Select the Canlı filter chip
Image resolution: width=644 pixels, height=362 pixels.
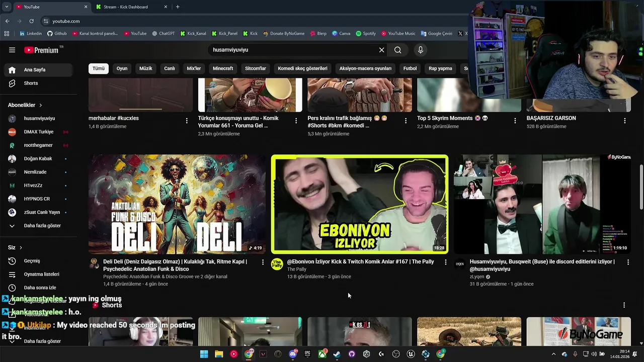[x=170, y=68]
